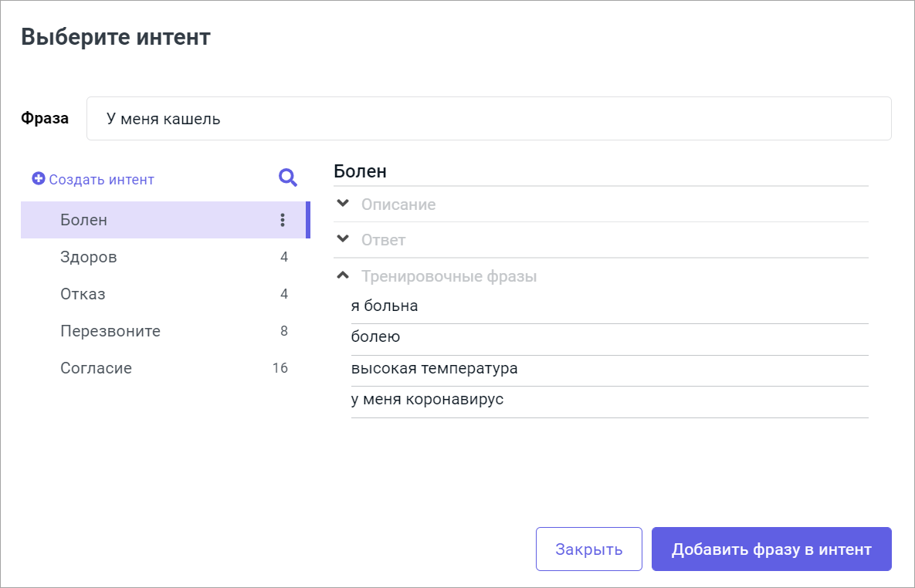Click the chevron icon beside Описание

pyautogui.click(x=342, y=204)
